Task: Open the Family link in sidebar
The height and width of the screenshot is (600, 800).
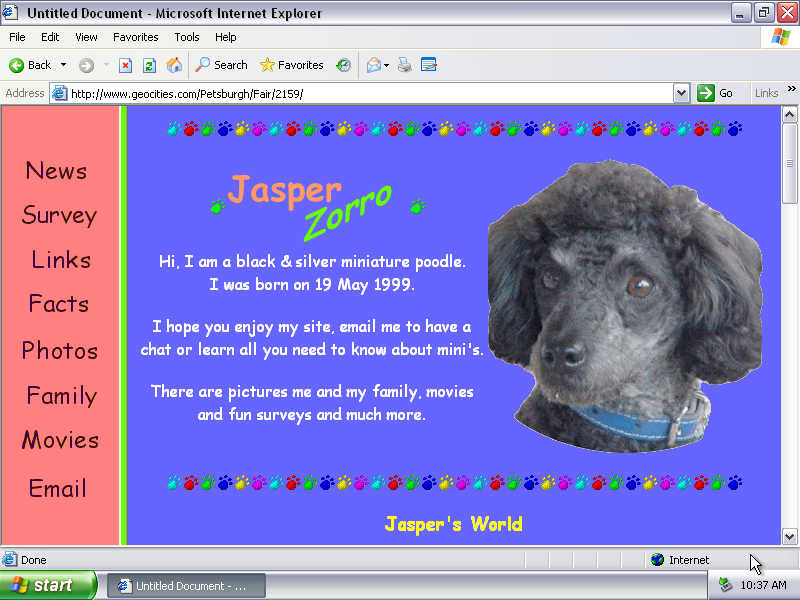Action: (x=62, y=395)
